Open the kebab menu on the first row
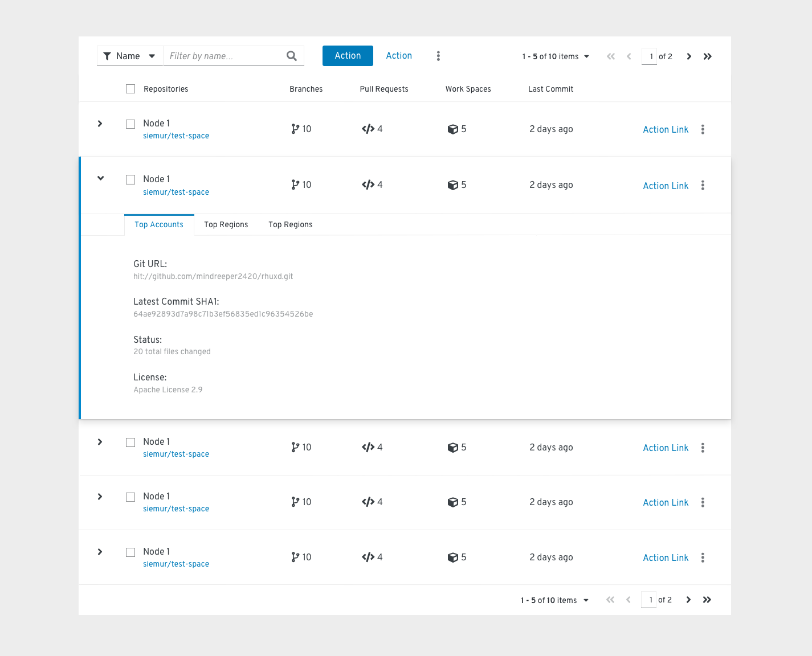Viewport: 812px width, 656px height. pos(703,129)
